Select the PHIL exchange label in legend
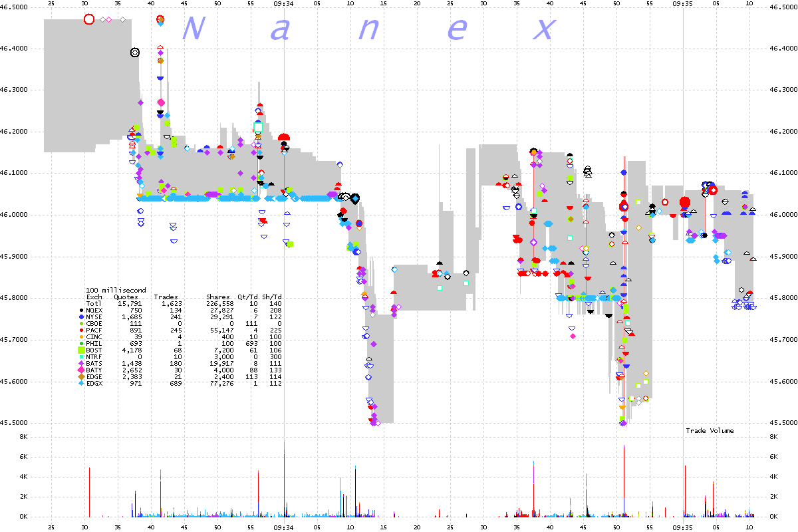The width and height of the screenshot is (798, 532). click(x=94, y=342)
